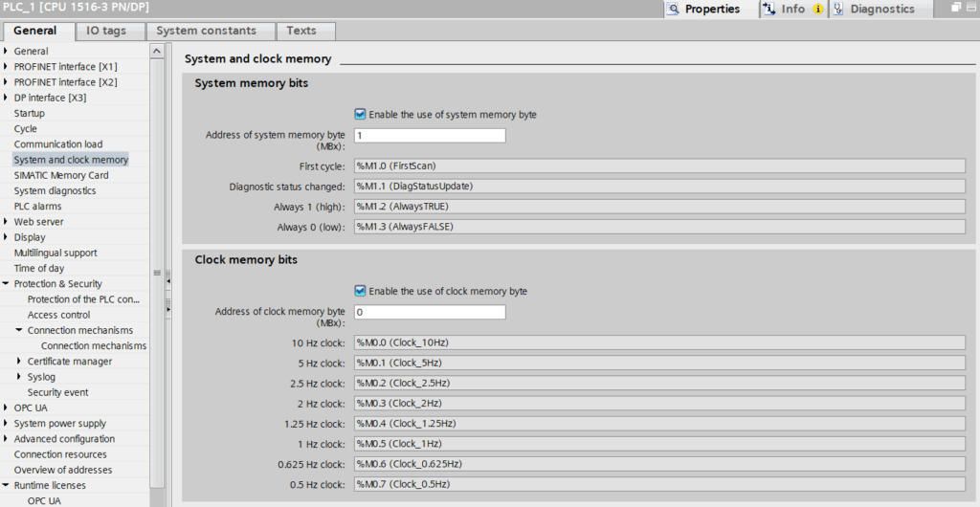Expand the Web server tree node
The height and width of the screenshot is (507, 980).
[6, 222]
